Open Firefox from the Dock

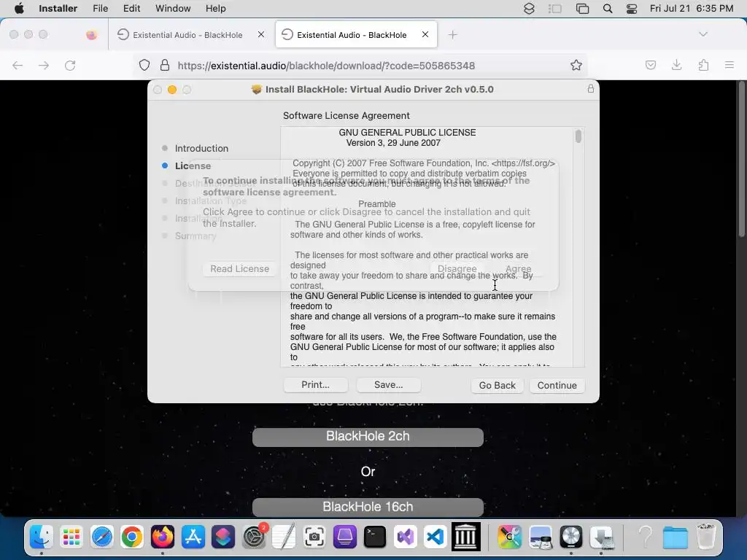[x=163, y=537]
